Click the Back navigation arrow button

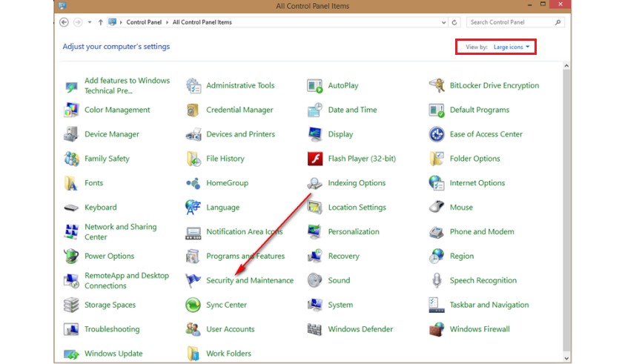pyautogui.click(x=64, y=22)
